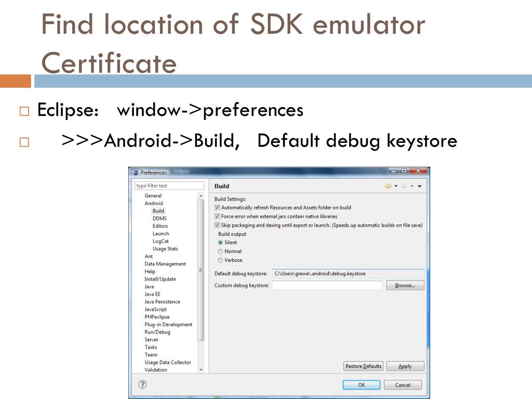Select JavaScript in preferences tree
This screenshot has height=399, width=532.
pos(155,309)
